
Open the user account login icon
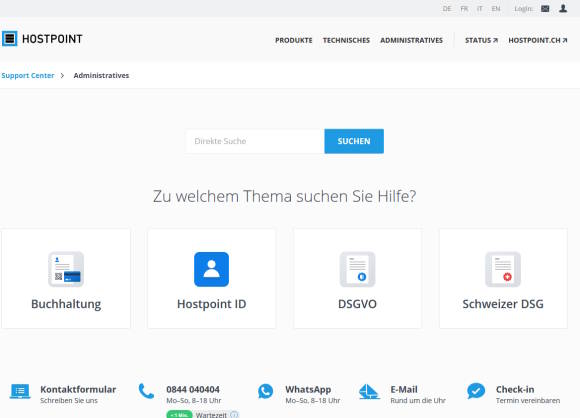coord(563,9)
